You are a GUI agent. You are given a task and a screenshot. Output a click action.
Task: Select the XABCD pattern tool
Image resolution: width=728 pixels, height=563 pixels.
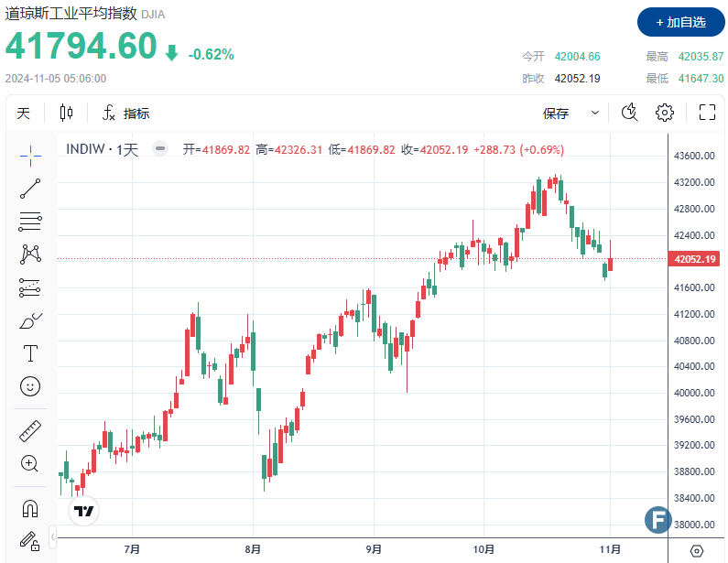coord(30,254)
